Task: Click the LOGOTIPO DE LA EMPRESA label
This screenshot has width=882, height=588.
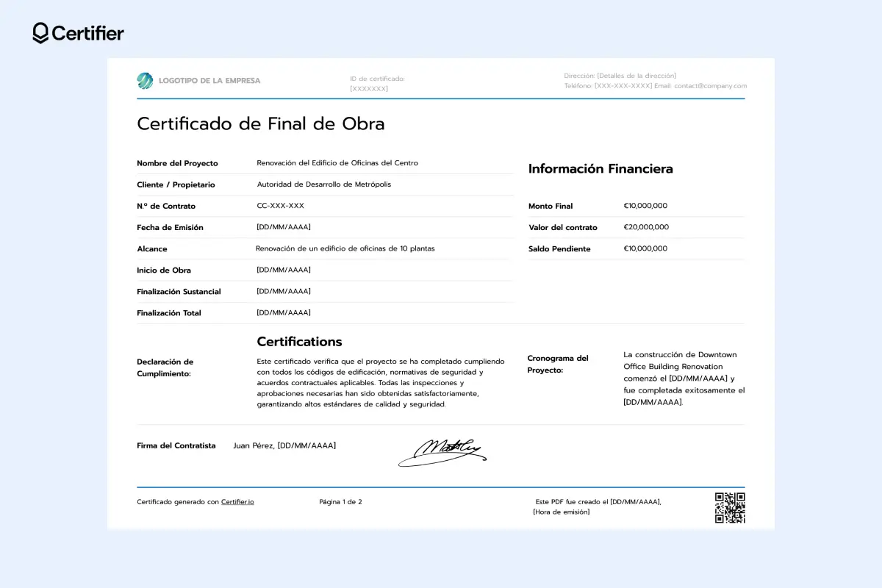Action: [x=208, y=81]
